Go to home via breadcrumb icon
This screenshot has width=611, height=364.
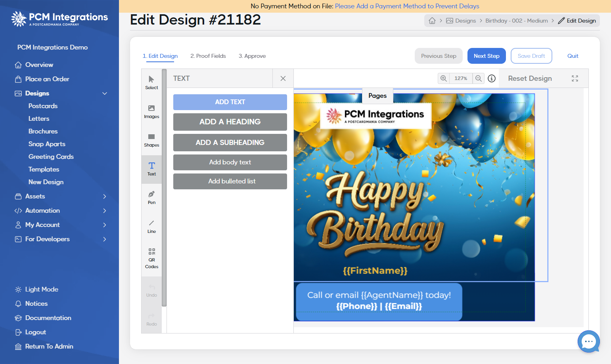pyautogui.click(x=432, y=21)
